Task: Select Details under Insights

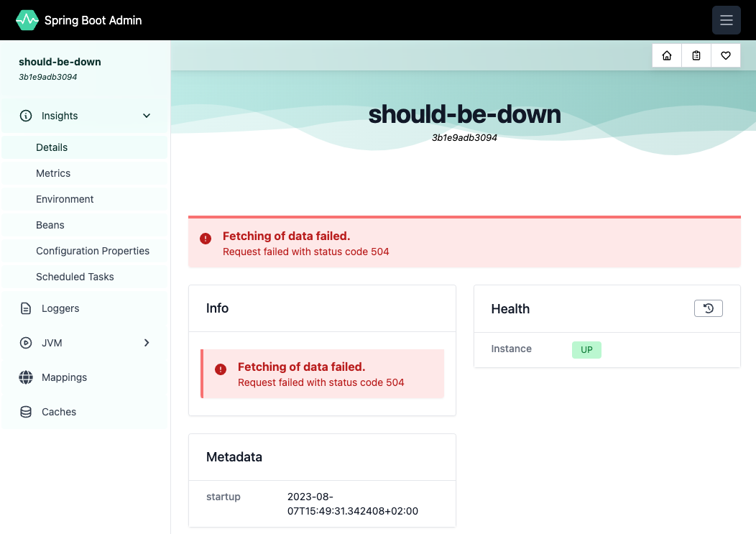Action: [51, 147]
